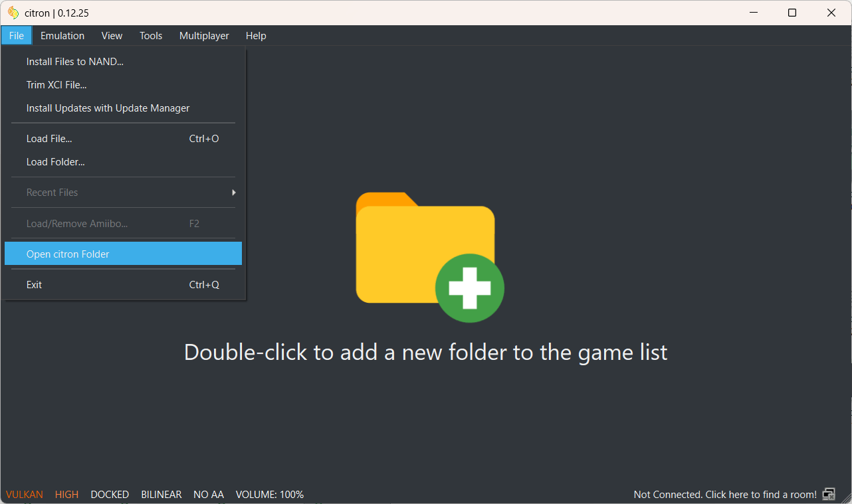Choose Exit in the File menu

point(123,285)
